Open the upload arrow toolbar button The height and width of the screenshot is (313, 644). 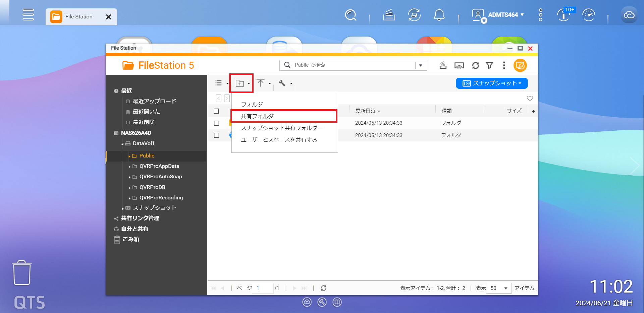click(x=261, y=83)
